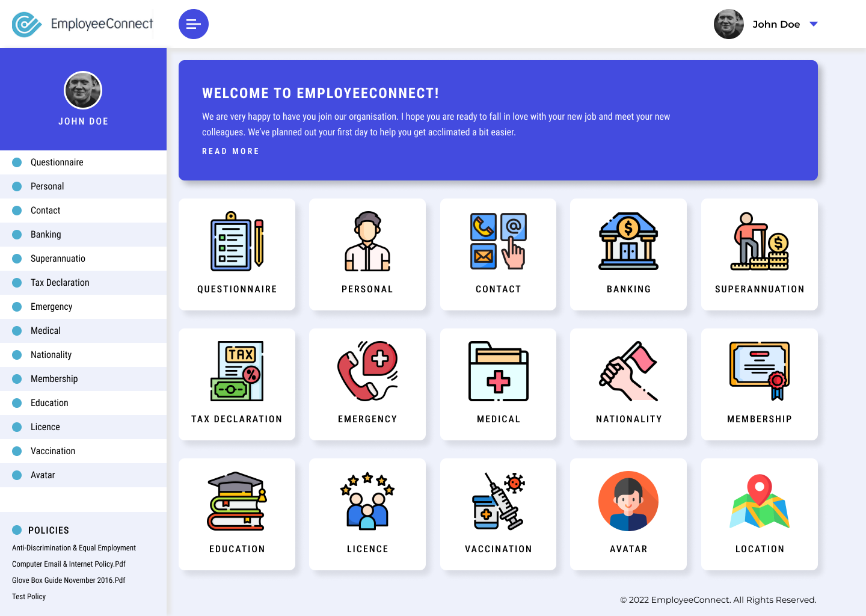This screenshot has height=616, width=866.
Task: Click John Doe name in top header
Action: 776,24
